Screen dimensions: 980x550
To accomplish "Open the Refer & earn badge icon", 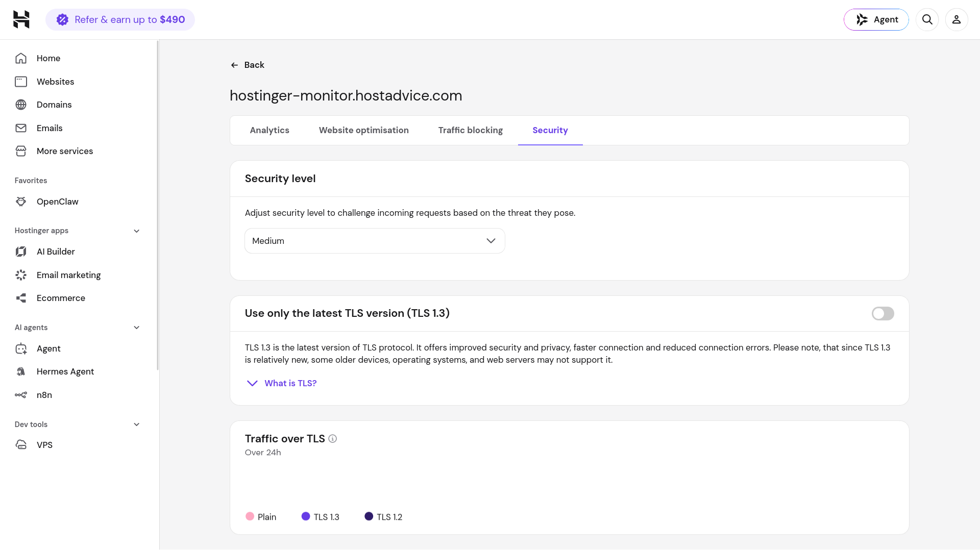I will point(62,19).
